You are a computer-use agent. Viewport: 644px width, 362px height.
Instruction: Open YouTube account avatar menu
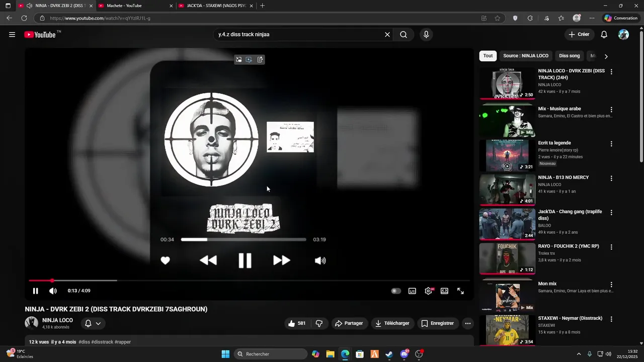(x=623, y=35)
